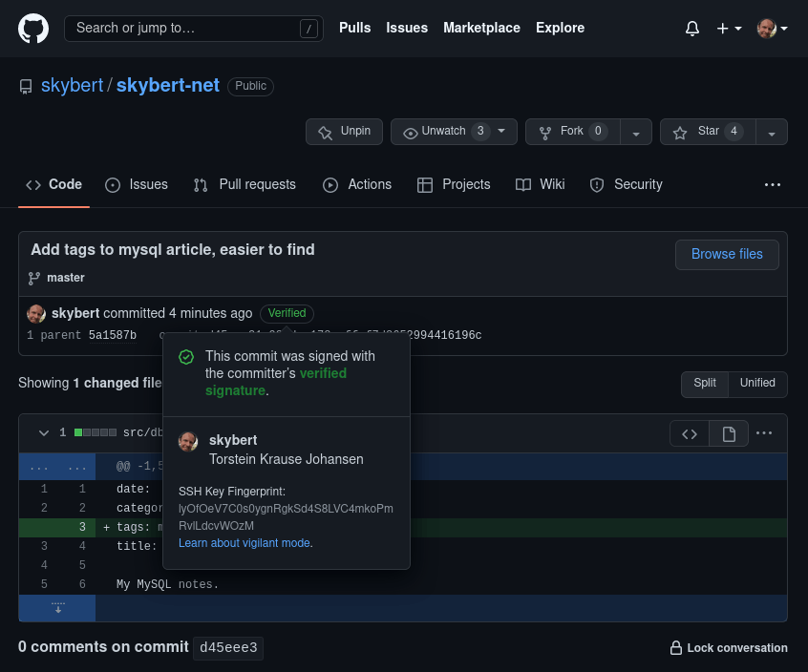Click the Browse files button
The image size is (808, 672).
tap(727, 254)
